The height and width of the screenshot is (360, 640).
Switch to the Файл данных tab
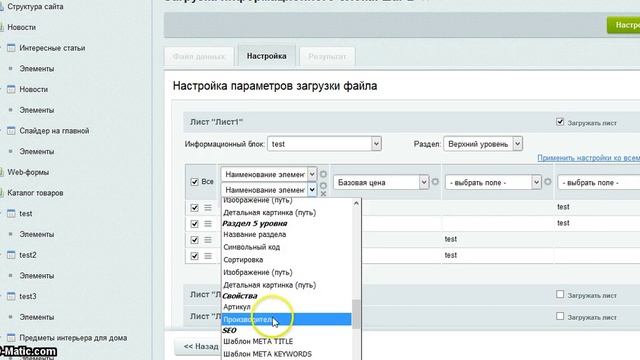[199, 56]
